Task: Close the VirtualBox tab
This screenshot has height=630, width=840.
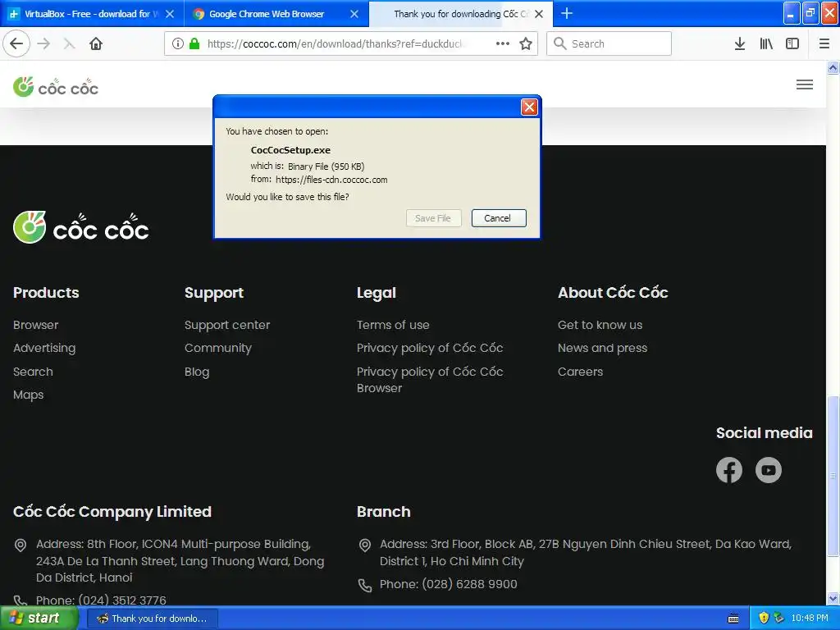Action: [x=170, y=14]
